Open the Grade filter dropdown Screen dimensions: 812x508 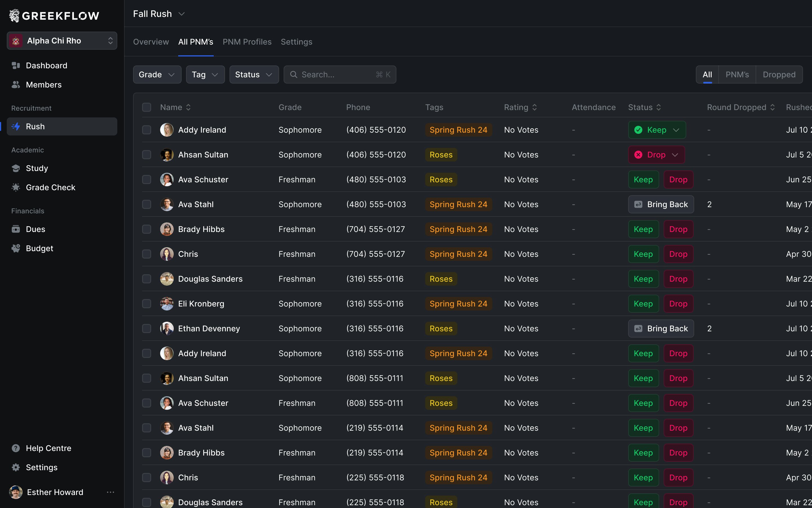157,75
